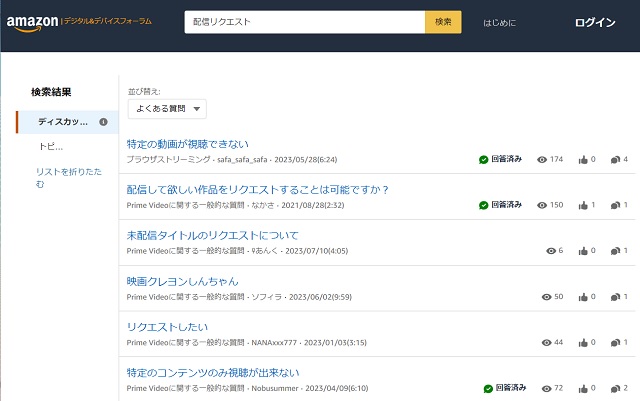Select the ディスカッ... results tab

point(67,122)
